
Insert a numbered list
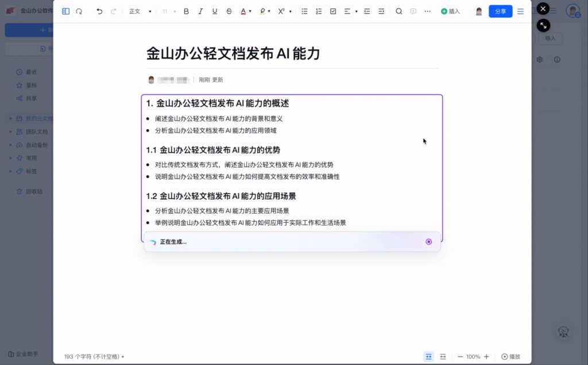click(319, 11)
